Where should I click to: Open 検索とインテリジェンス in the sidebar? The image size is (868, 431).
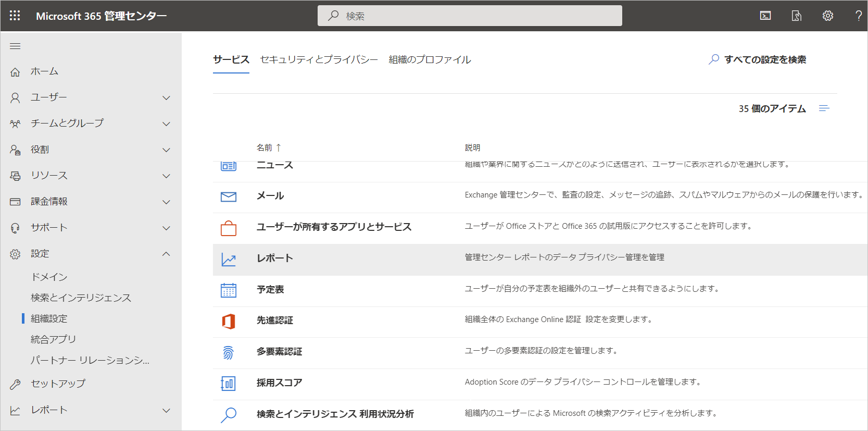click(x=81, y=298)
